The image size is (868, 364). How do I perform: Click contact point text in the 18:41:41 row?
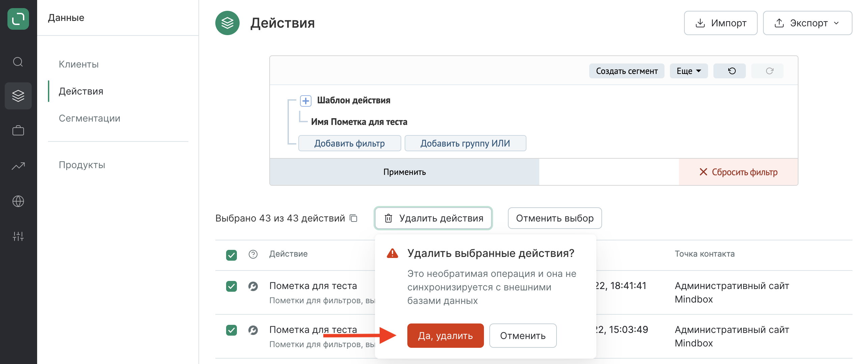[x=732, y=292]
